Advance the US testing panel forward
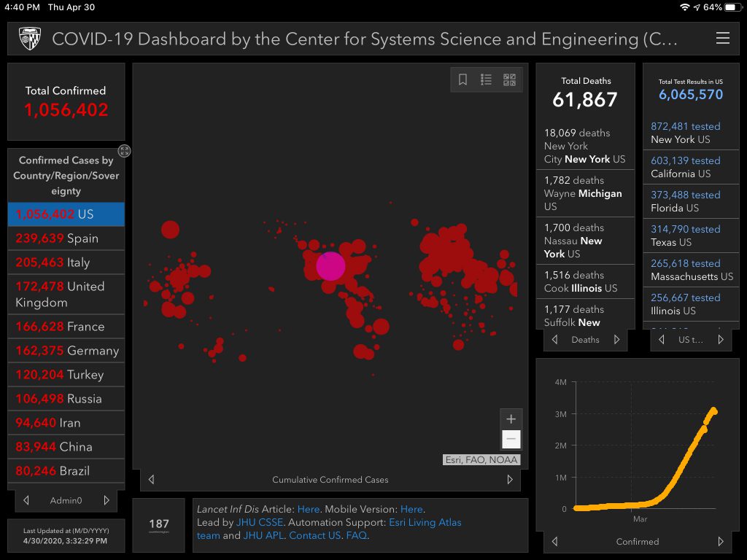The height and width of the screenshot is (560, 747). 721,340
